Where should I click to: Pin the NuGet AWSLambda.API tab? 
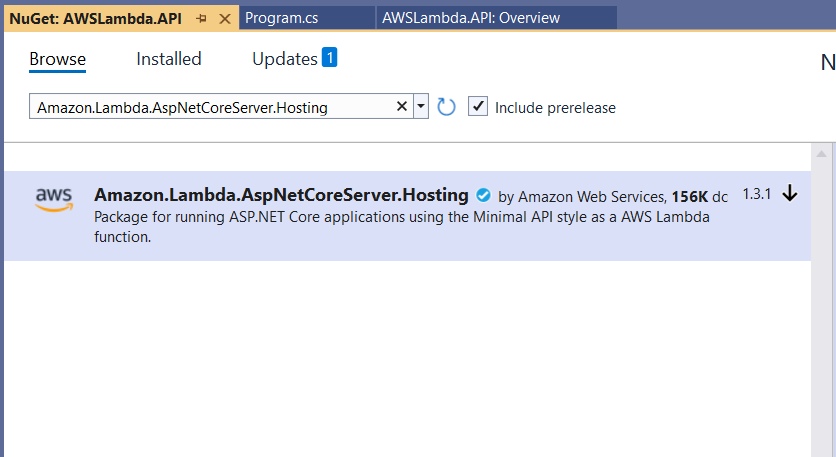[202, 19]
